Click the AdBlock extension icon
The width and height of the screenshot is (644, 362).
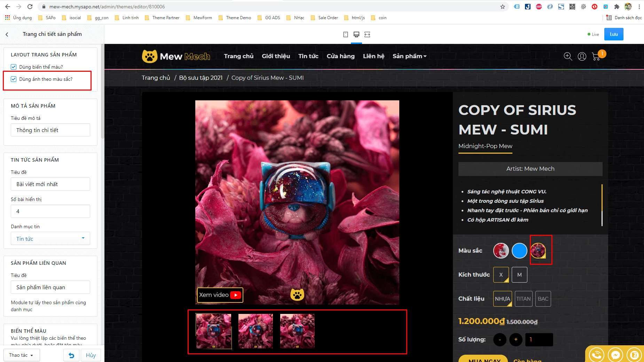pyautogui.click(x=539, y=7)
